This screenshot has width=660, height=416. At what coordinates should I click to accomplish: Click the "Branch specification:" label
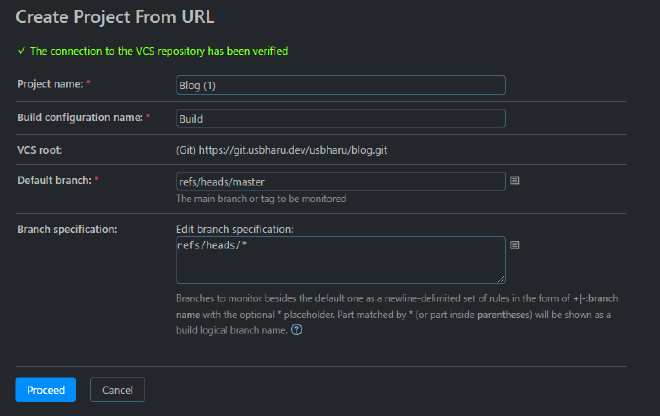coord(67,229)
